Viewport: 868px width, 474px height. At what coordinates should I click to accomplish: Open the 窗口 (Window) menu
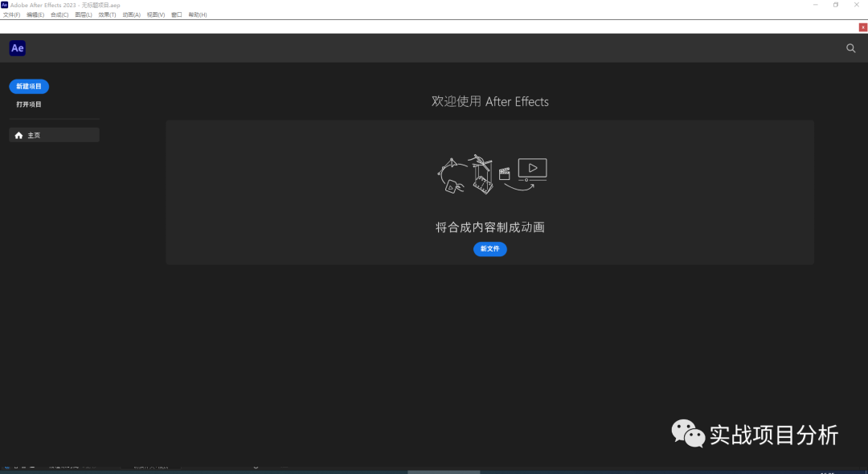click(x=175, y=14)
